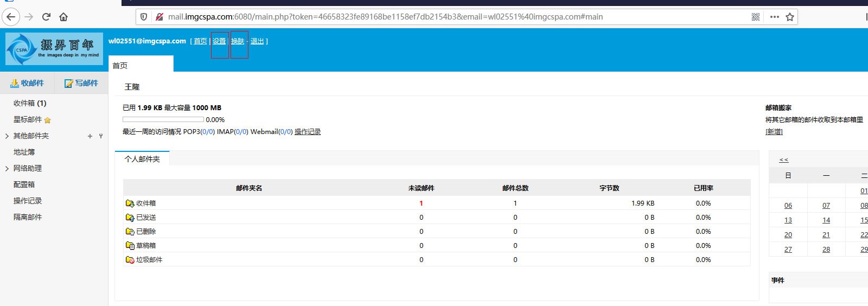Check mail using 收邮件 button
This screenshot has height=306, width=868.
coord(27,83)
